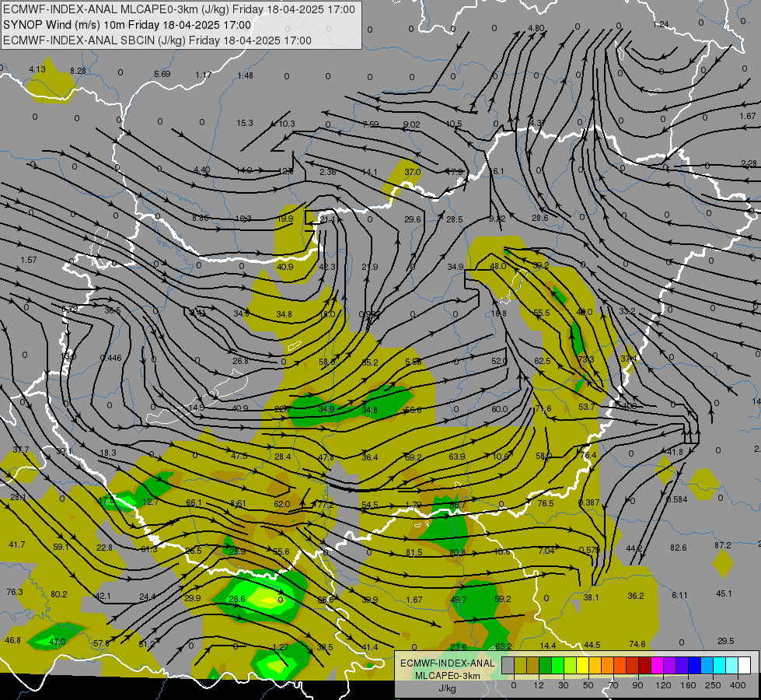
Task: Click the map value 0.446
Action: [110, 358]
